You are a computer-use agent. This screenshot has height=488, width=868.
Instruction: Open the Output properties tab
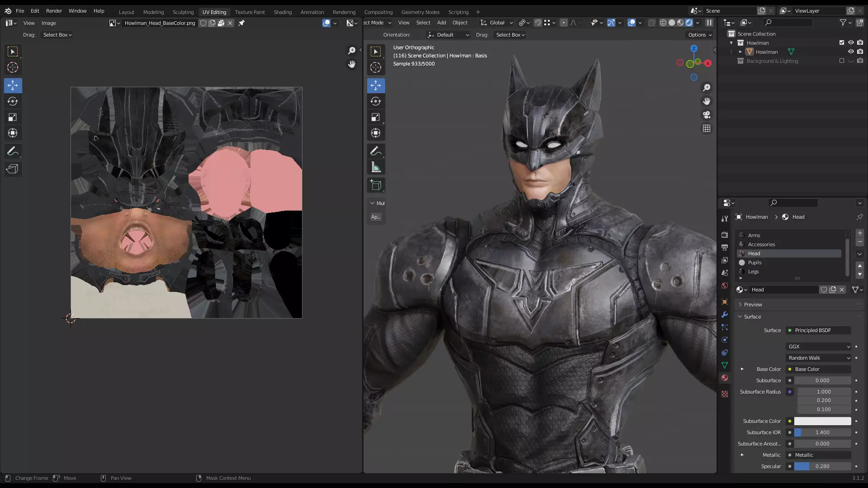(x=725, y=248)
